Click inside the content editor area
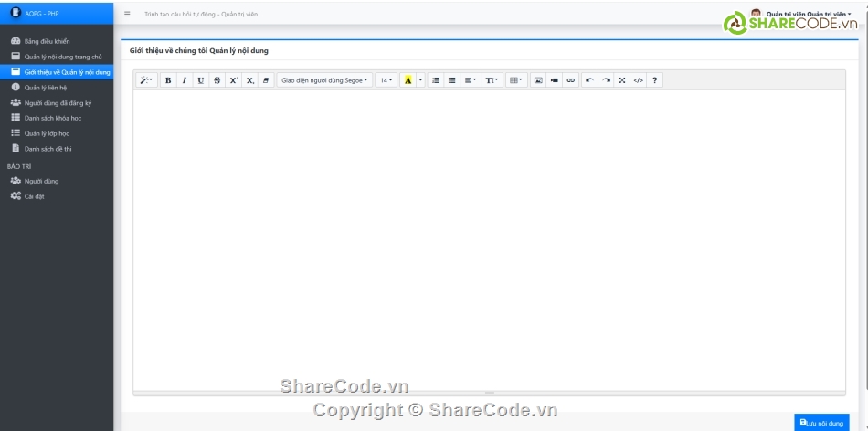This screenshot has width=868, height=431. coord(489,237)
